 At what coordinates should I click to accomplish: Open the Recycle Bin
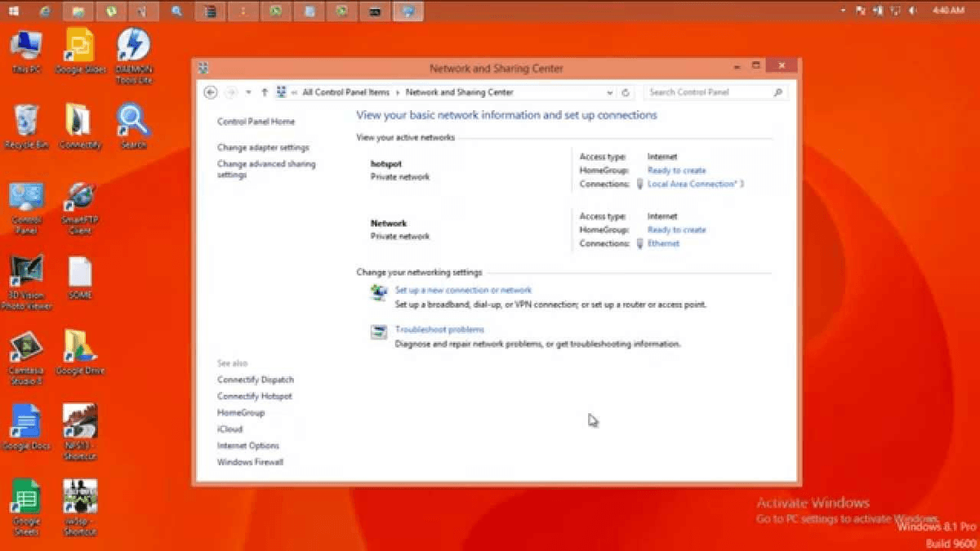click(26, 127)
